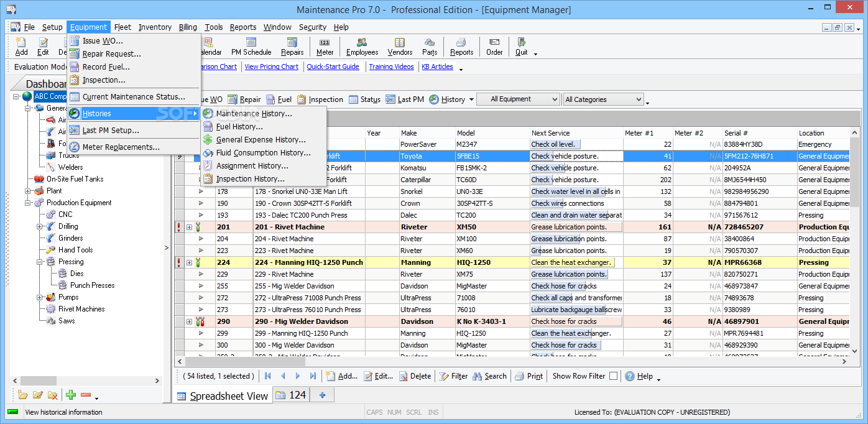Click Fuel in grid toolbar

click(279, 99)
